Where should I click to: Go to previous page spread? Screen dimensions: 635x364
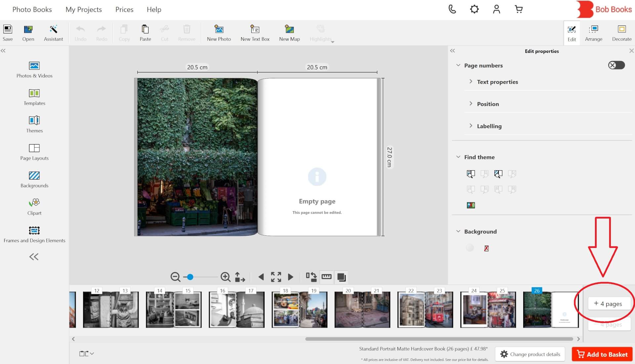(261, 277)
